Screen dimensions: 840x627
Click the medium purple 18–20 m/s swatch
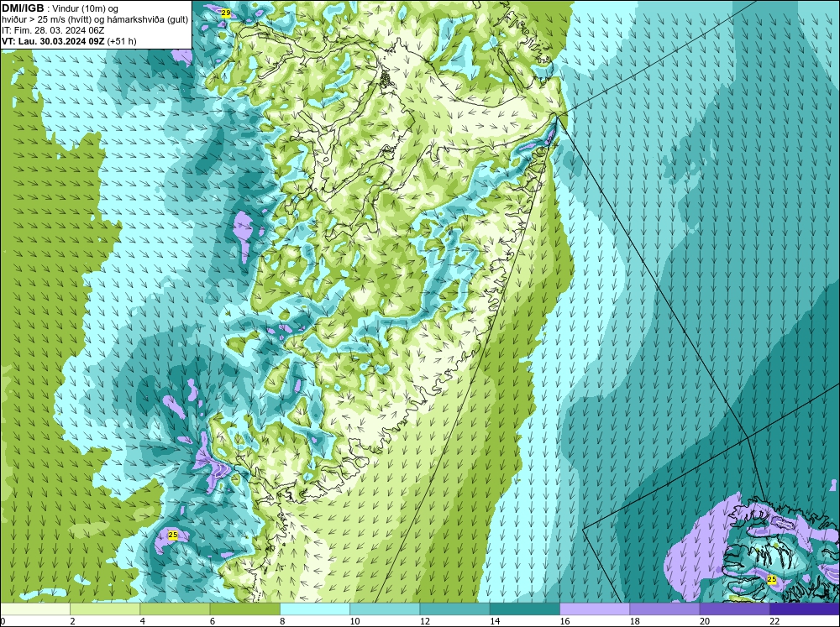pos(664,609)
